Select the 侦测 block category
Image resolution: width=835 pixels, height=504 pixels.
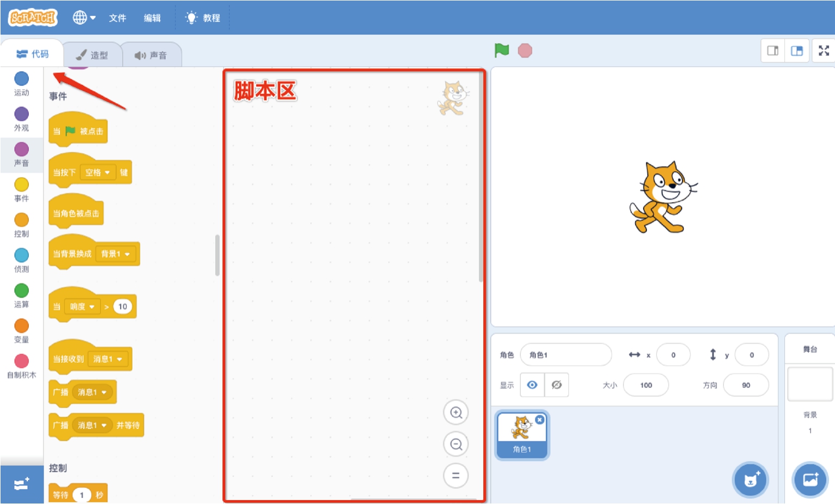22,261
